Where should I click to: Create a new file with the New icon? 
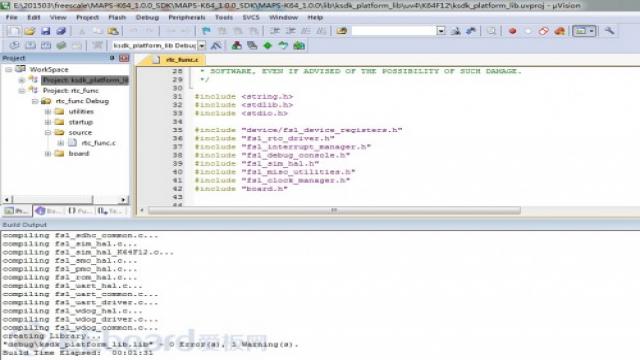coord(14,31)
